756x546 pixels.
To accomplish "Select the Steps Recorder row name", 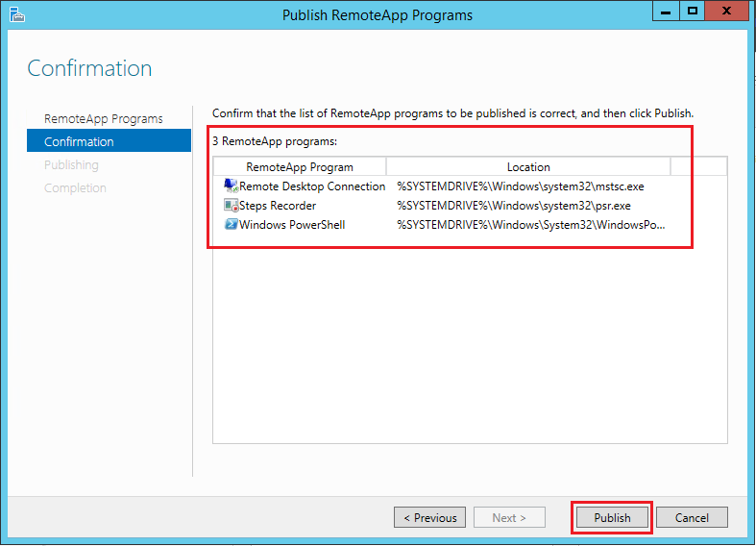I will (x=278, y=206).
